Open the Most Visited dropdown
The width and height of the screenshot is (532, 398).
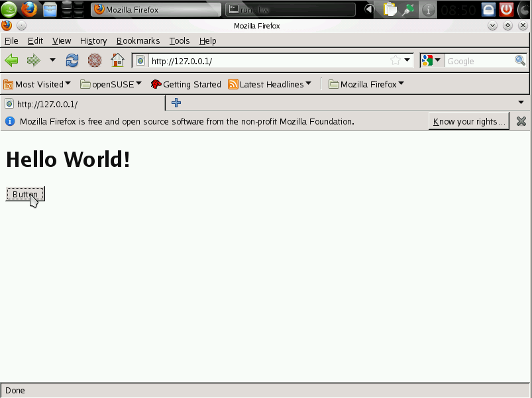coord(38,84)
